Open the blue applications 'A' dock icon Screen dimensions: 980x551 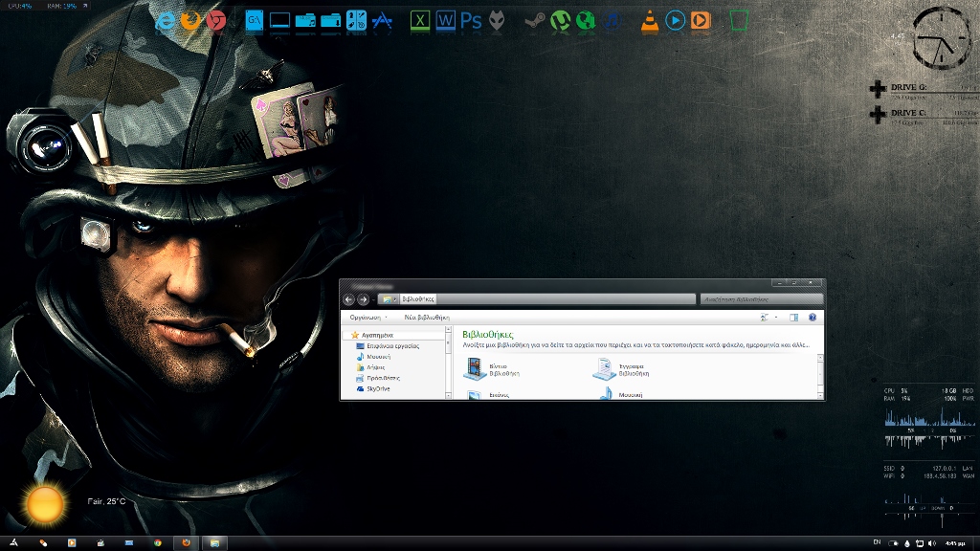coord(382,21)
